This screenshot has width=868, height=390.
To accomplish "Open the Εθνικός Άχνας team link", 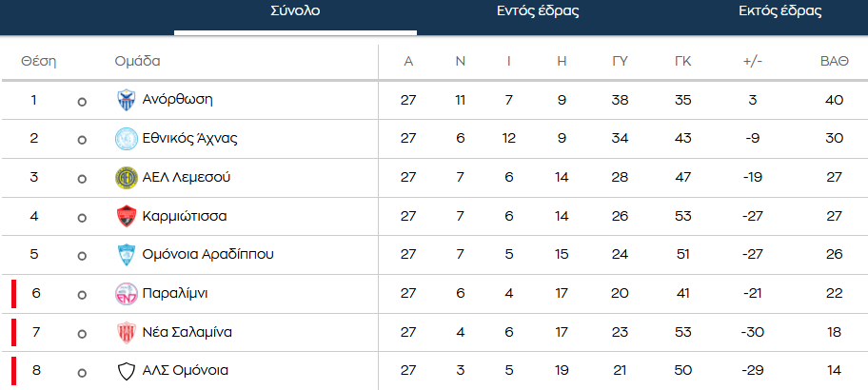I will pos(190,138).
